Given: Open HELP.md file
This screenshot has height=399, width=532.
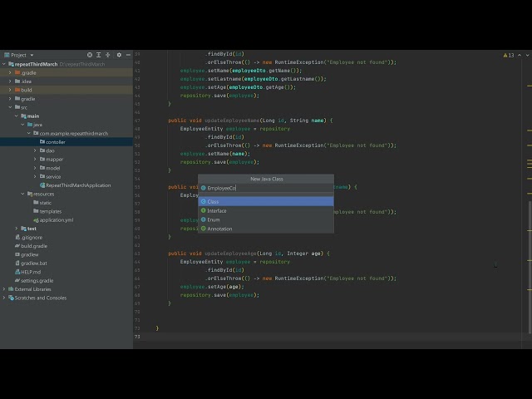Looking at the screenshot, I should point(31,272).
